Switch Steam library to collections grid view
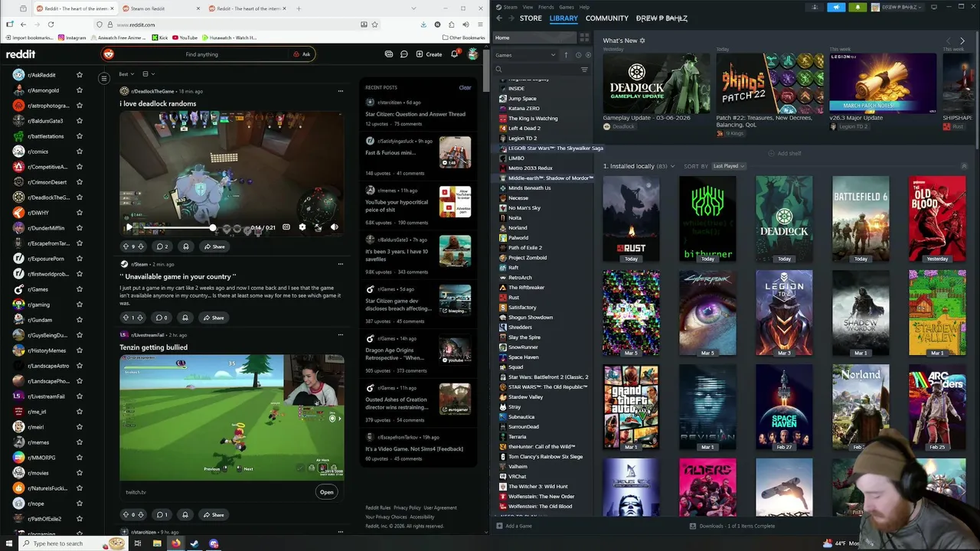Screen dimensions: 980x551 point(584,37)
